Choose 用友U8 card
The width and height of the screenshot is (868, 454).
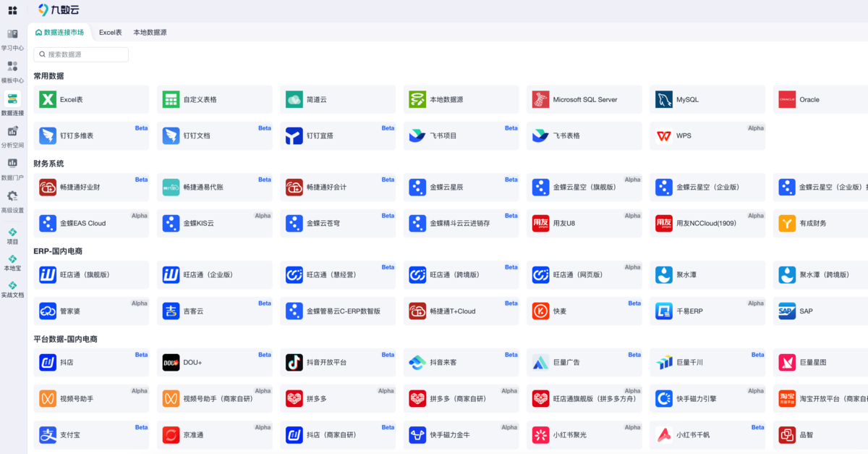584,224
